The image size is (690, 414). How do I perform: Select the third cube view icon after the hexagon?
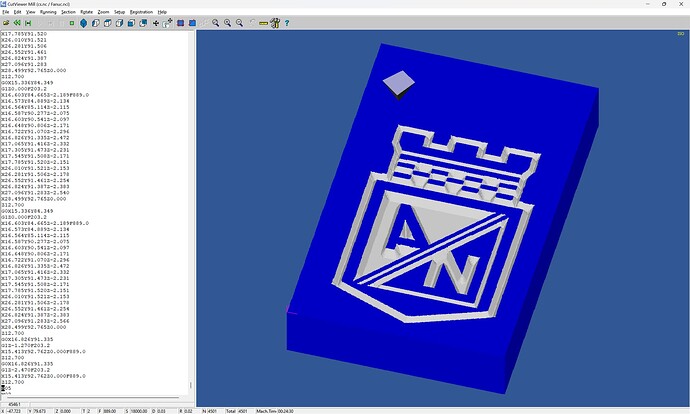pyautogui.click(x=119, y=23)
